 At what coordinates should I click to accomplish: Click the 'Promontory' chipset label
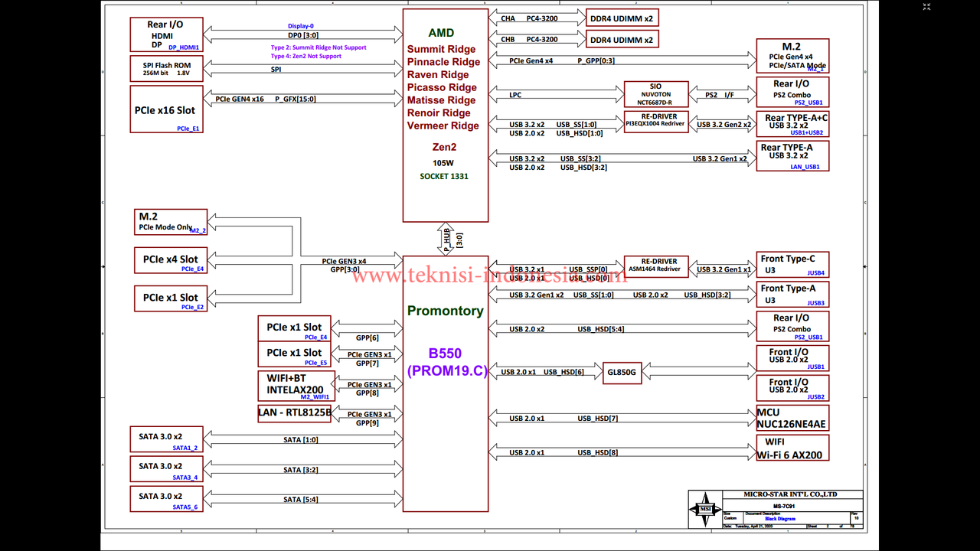click(x=445, y=311)
